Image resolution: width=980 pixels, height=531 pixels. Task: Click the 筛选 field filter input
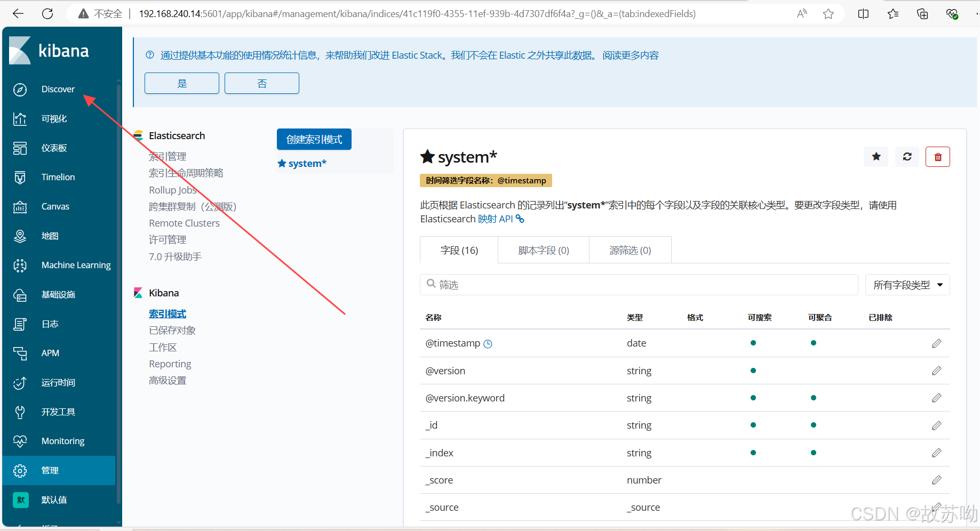pyautogui.click(x=639, y=285)
